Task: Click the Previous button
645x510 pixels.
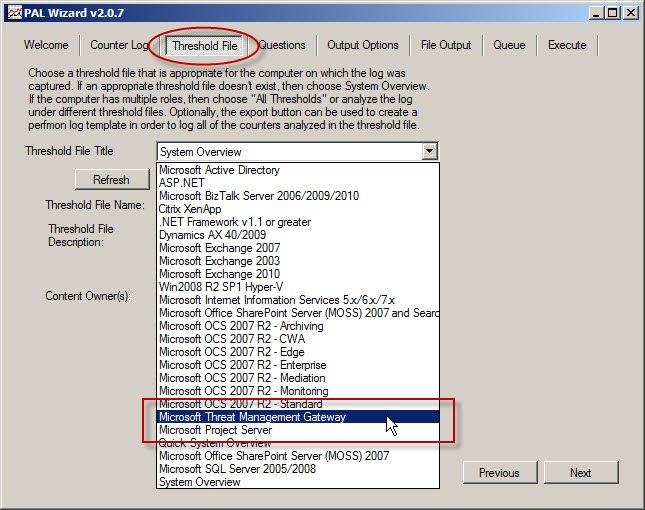Action: [499, 473]
